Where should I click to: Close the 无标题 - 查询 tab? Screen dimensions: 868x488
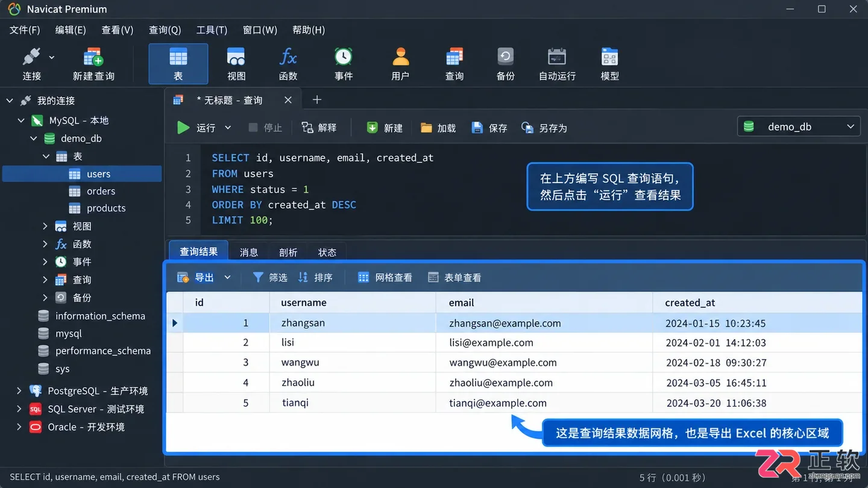coord(288,100)
